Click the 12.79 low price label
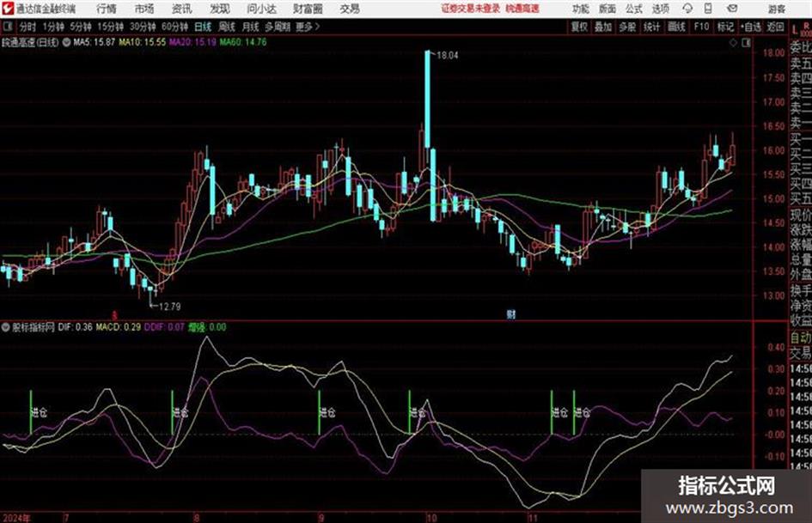The height and width of the screenshot is (523, 812). [169, 307]
